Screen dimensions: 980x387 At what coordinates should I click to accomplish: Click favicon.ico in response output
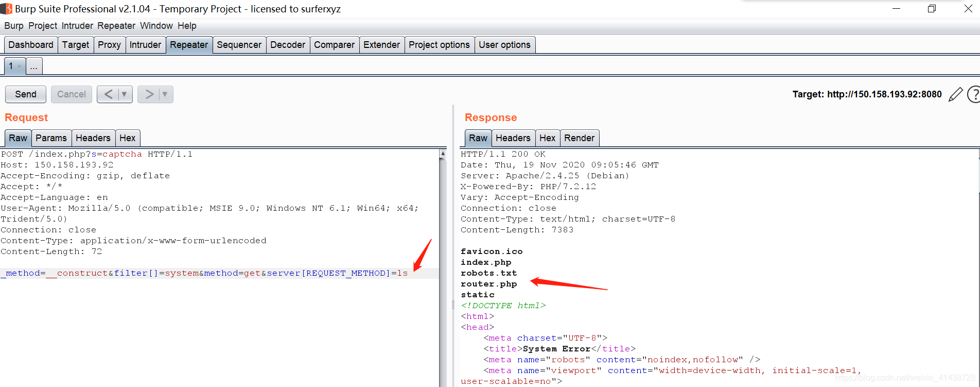click(x=492, y=251)
